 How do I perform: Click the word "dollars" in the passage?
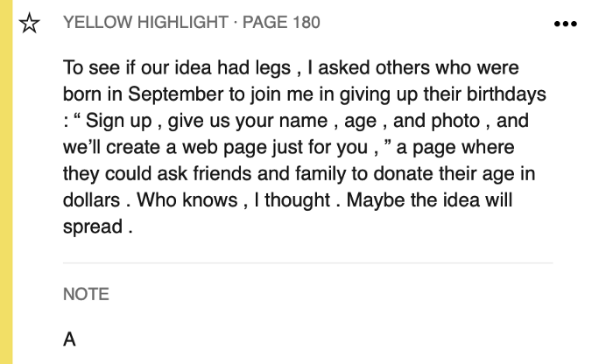[x=91, y=200]
